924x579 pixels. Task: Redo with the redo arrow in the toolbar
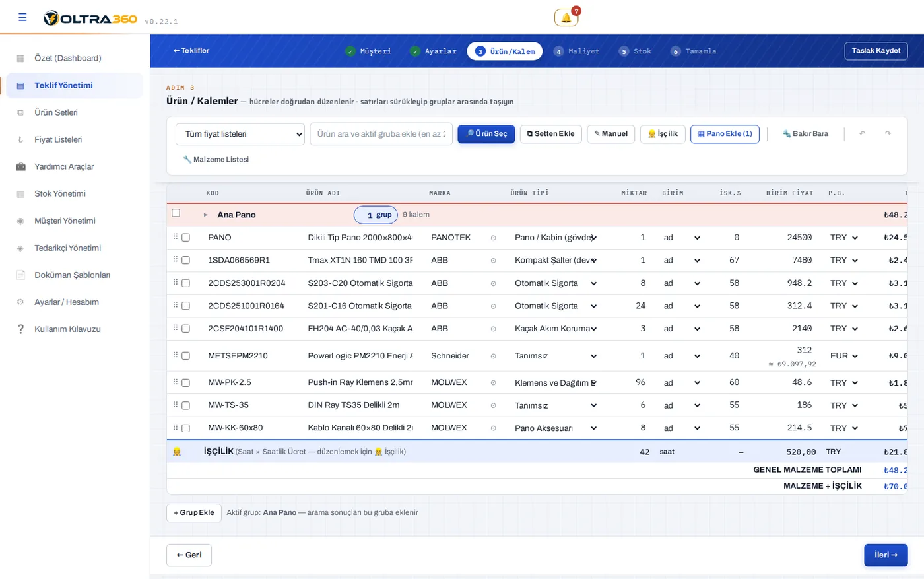coord(888,134)
